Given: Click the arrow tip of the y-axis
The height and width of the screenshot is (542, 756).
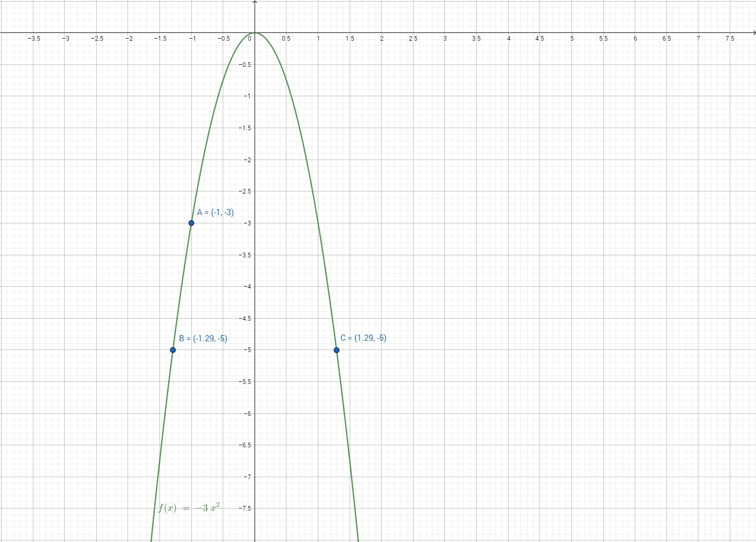Looking at the screenshot, I should pyautogui.click(x=255, y=2).
